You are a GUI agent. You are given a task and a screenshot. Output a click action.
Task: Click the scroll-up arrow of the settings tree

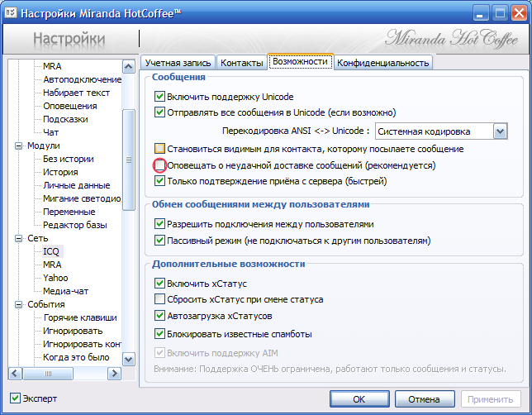click(x=129, y=67)
